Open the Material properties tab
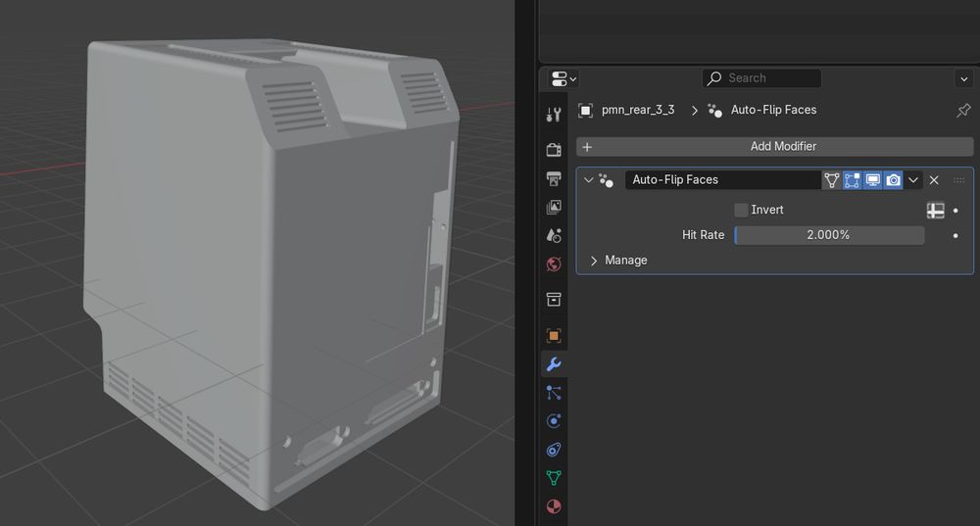The height and width of the screenshot is (526, 980). 554,506
